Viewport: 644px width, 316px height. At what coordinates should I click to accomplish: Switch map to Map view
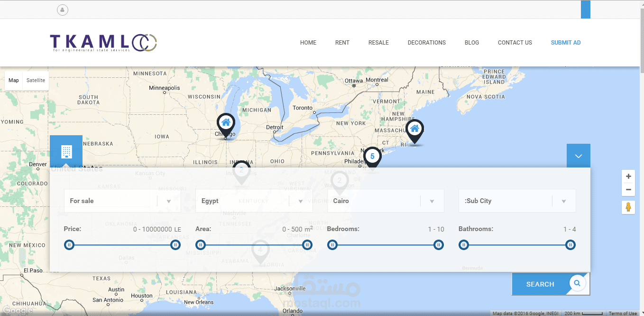coord(14,81)
